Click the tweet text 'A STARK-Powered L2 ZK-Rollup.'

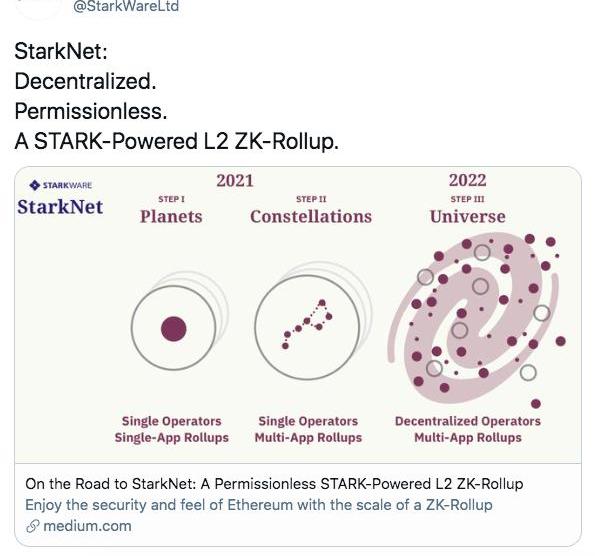tap(176, 141)
